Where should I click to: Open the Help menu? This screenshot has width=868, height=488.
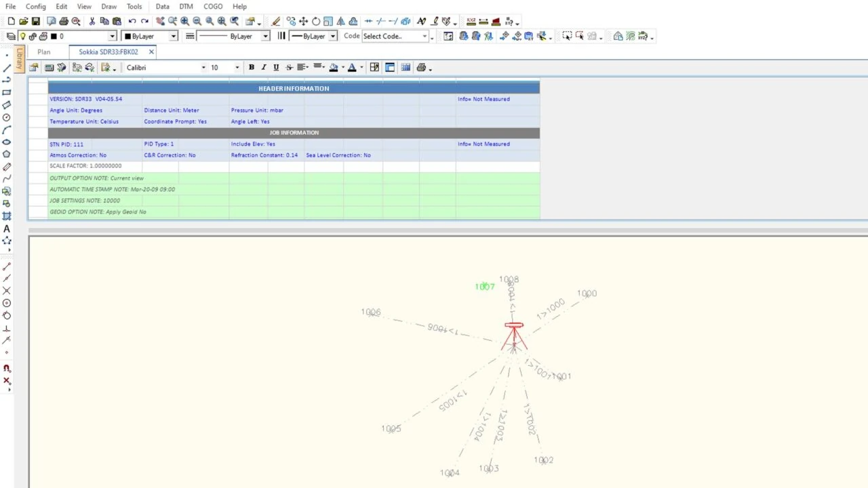239,6
